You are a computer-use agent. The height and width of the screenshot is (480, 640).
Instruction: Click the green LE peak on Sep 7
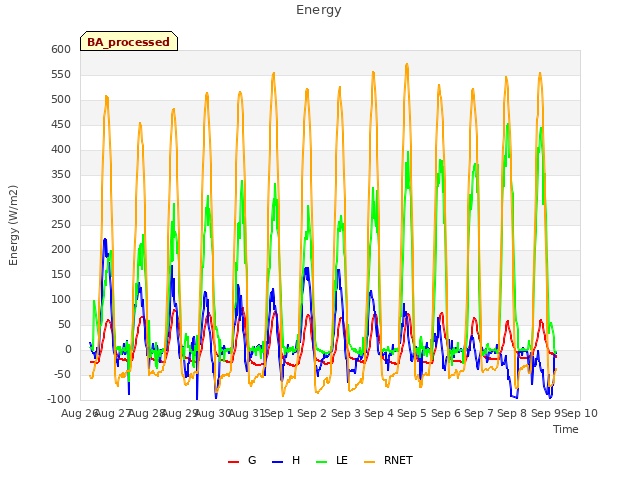(508, 124)
